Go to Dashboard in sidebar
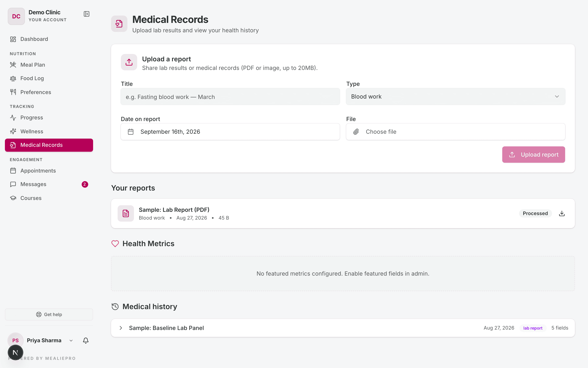Image resolution: width=588 pixels, height=368 pixels. tap(49, 39)
